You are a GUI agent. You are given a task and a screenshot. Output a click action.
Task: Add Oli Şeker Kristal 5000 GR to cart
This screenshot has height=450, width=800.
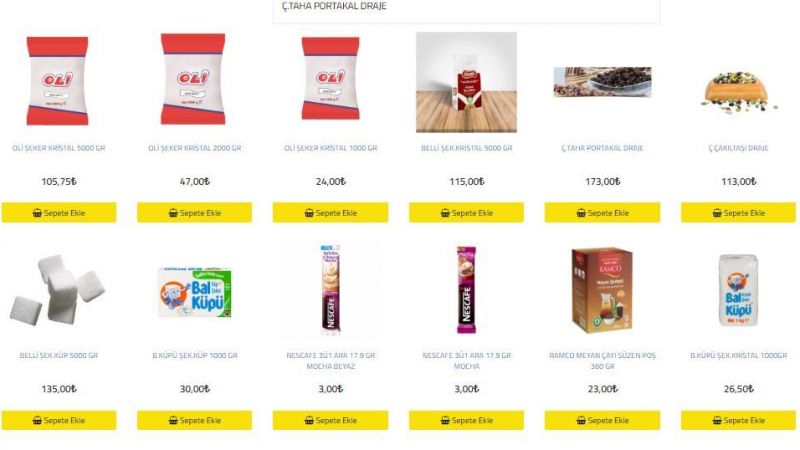tap(59, 213)
